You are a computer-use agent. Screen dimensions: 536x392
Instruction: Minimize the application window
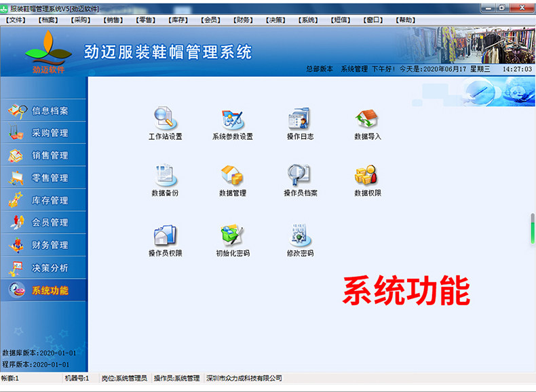(x=489, y=8)
